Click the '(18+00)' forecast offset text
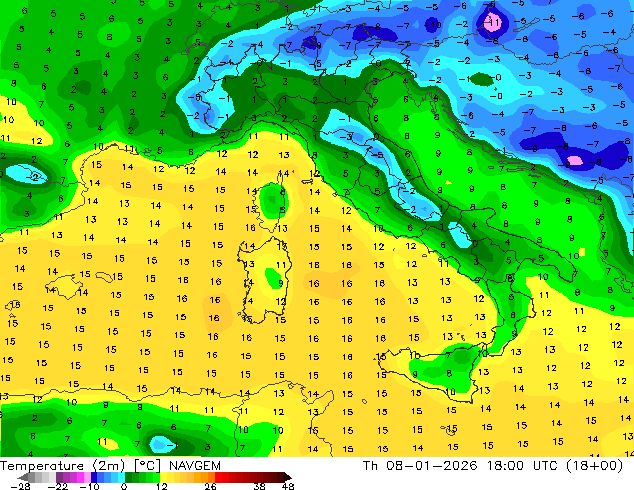 [x=594, y=466]
